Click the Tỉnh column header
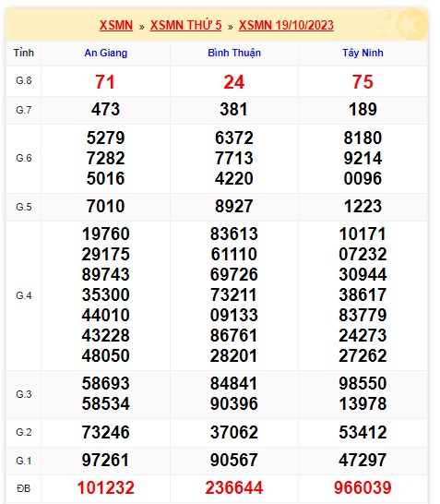Screen dimensions: 440x504 23,53
